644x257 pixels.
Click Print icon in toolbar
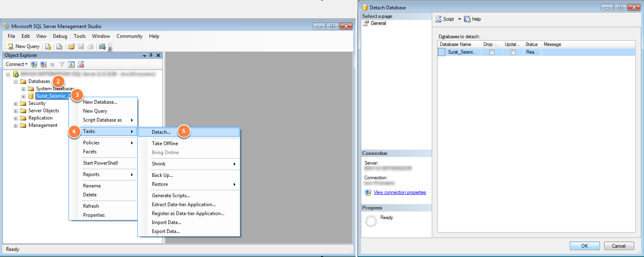click(90, 46)
